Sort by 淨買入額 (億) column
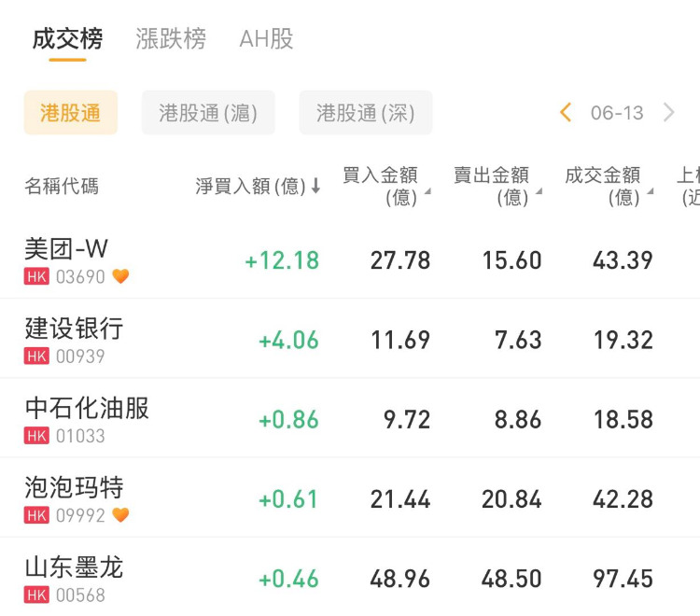The image size is (700, 616). click(258, 186)
